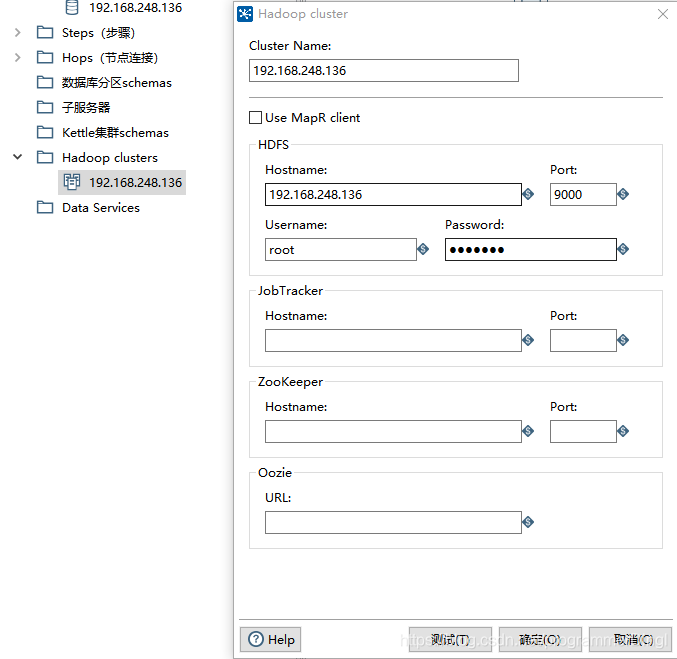Enable the Use MapR client checkbox

point(255,117)
